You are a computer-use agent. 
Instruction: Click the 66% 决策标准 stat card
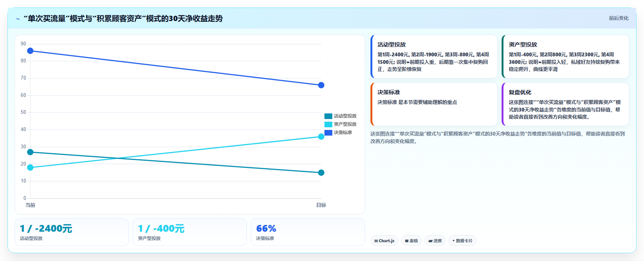tap(308, 232)
